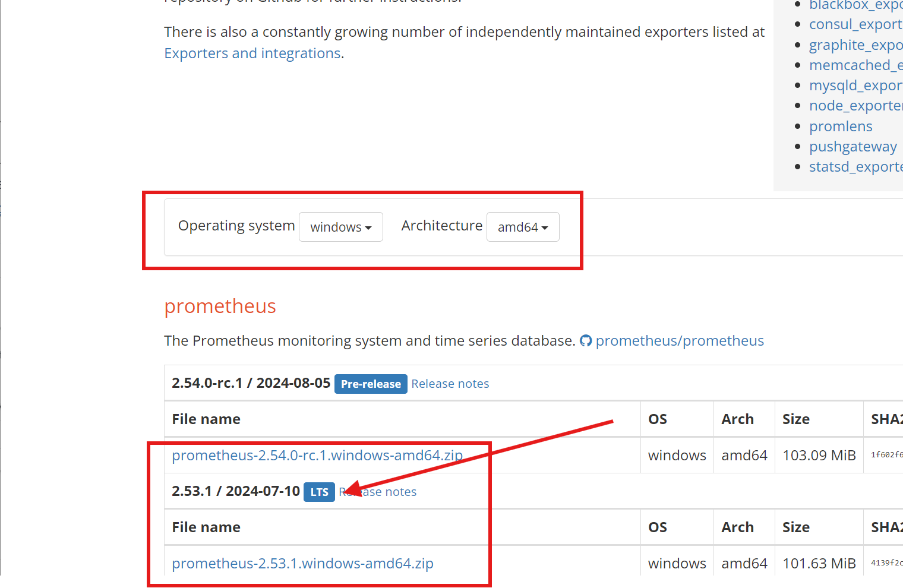903x588 pixels.
Task: Click the GitHub icon beside prometheus/prometheus
Action: (x=586, y=341)
